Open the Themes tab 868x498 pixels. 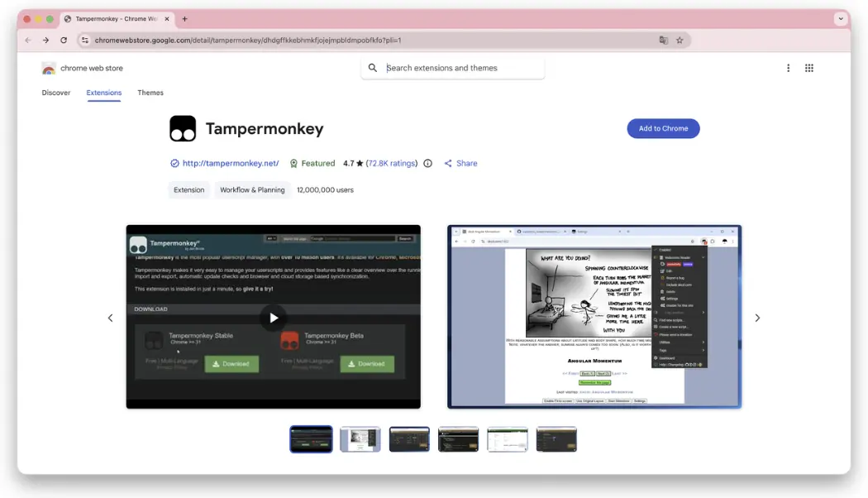(150, 93)
